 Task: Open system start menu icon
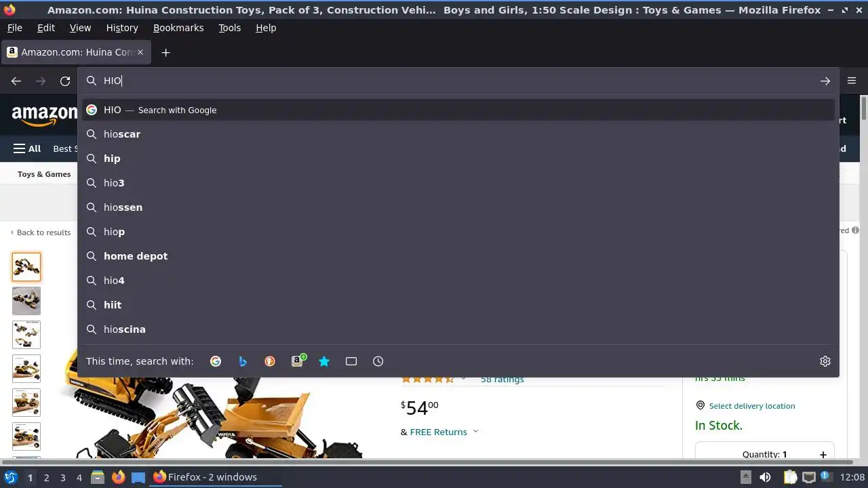pos(10,477)
